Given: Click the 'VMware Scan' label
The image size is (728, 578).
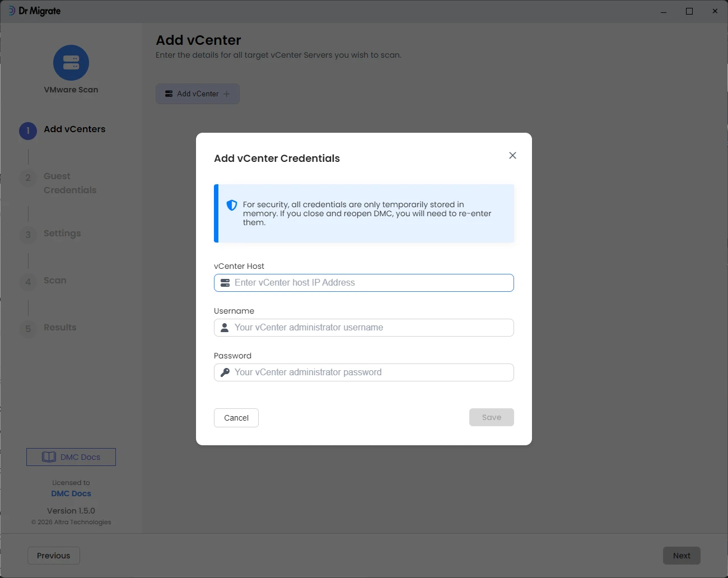Looking at the screenshot, I should (71, 90).
